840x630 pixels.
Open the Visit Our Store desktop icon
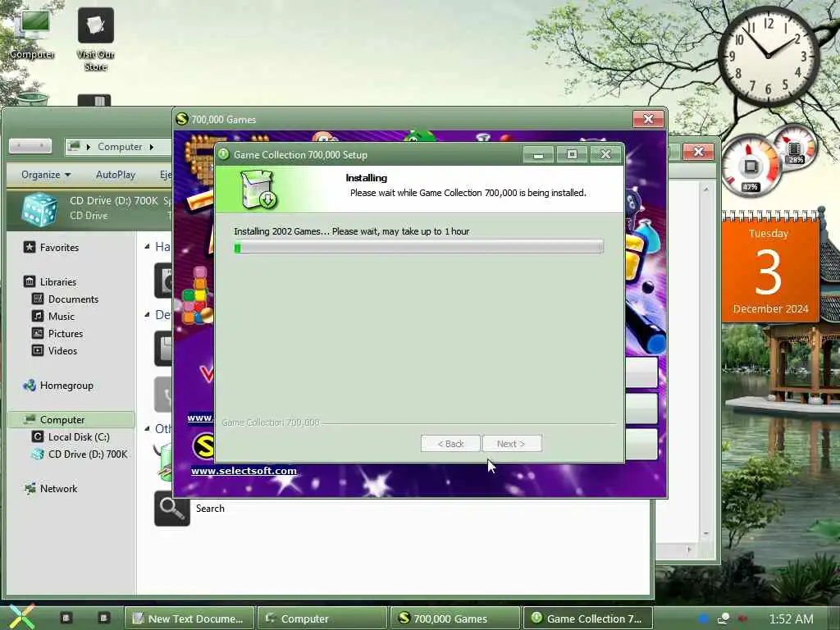pyautogui.click(x=95, y=39)
